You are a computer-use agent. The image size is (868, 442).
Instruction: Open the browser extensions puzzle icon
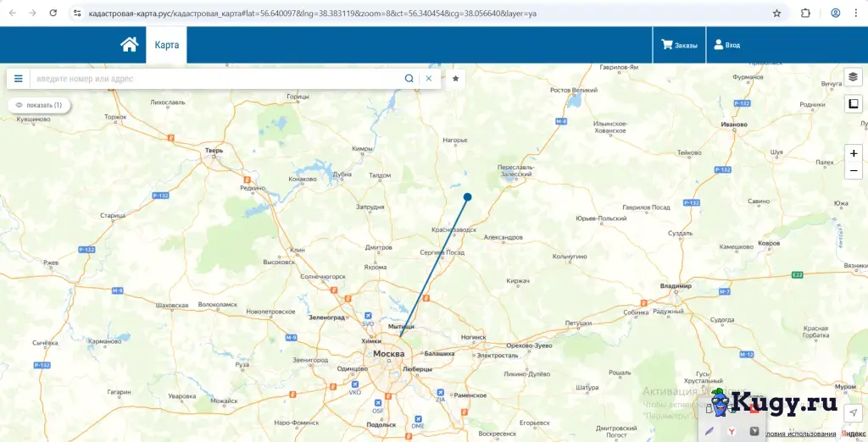(806, 14)
